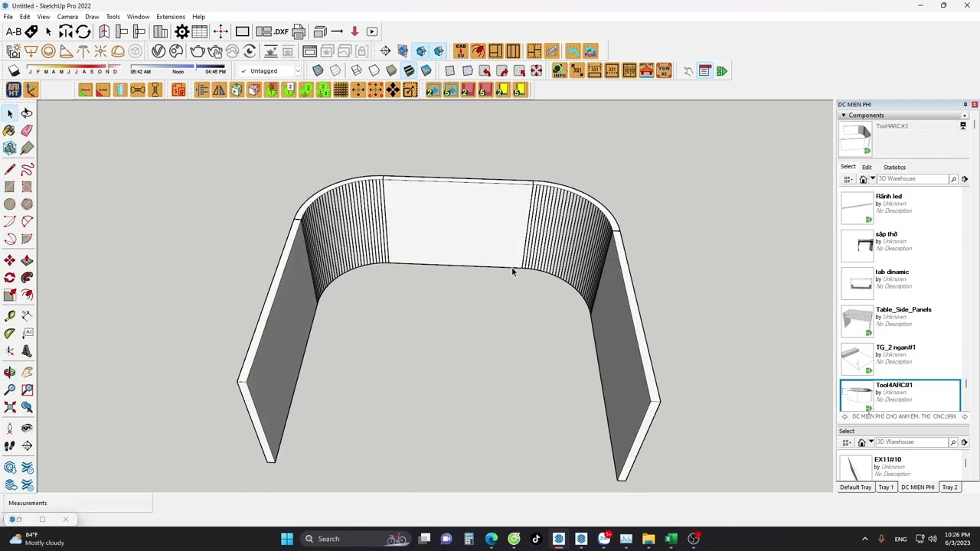Collapse the Components panel
The image size is (980, 551).
(844, 116)
